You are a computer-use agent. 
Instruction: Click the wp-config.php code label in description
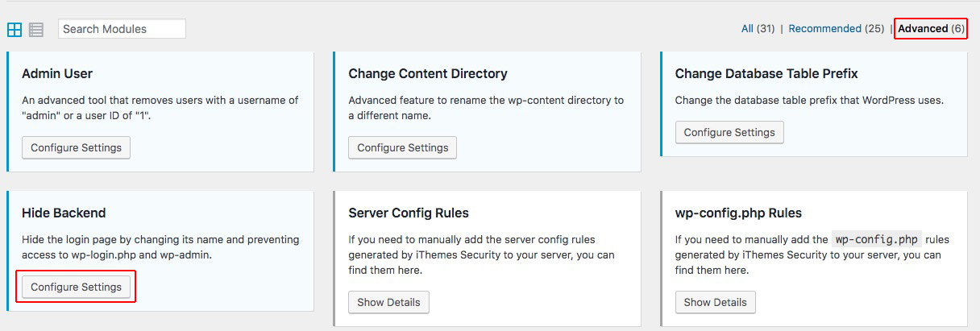click(876, 239)
